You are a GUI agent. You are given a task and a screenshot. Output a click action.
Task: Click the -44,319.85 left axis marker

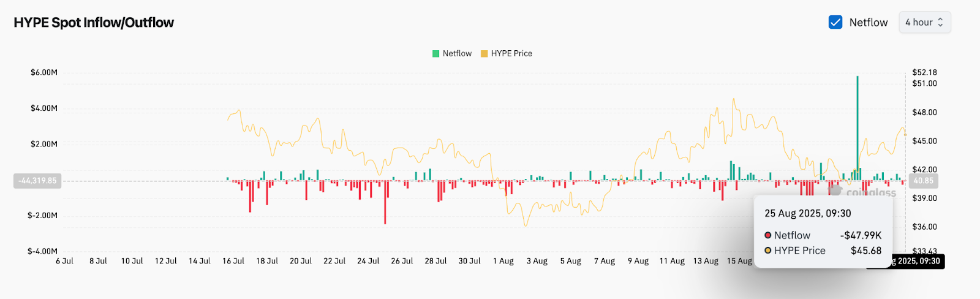click(x=37, y=181)
